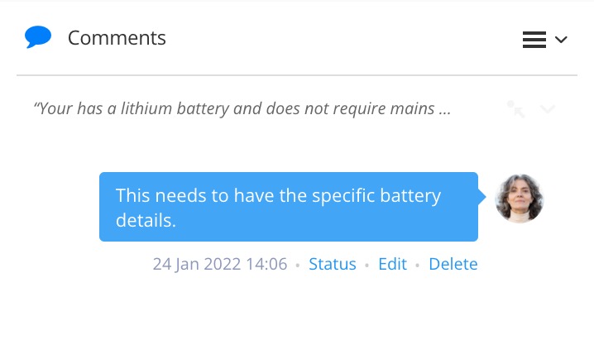Click the blue Comments speech bubble icon
The width and height of the screenshot is (594, 364).
point(38,37)
